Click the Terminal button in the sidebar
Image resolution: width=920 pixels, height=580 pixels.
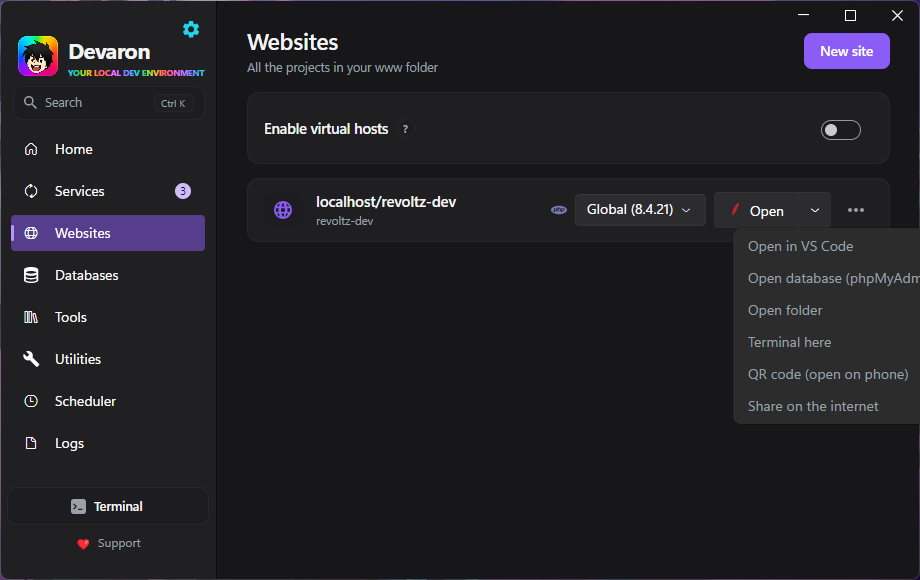tap(108, 506)
